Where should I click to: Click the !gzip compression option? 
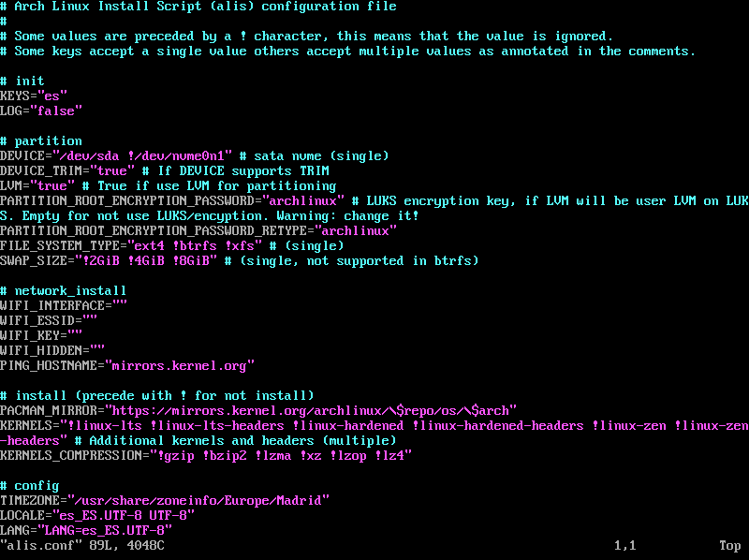176,455
